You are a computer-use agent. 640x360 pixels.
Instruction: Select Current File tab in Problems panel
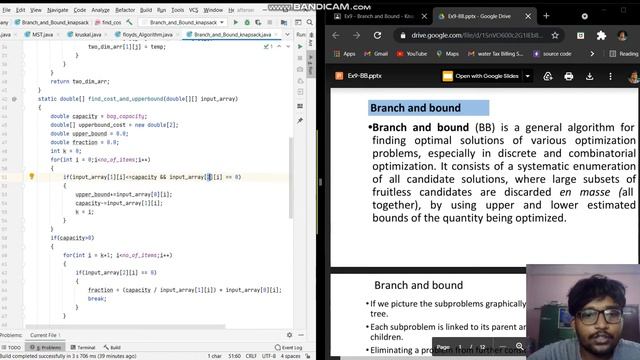click(x=44, y=335)
